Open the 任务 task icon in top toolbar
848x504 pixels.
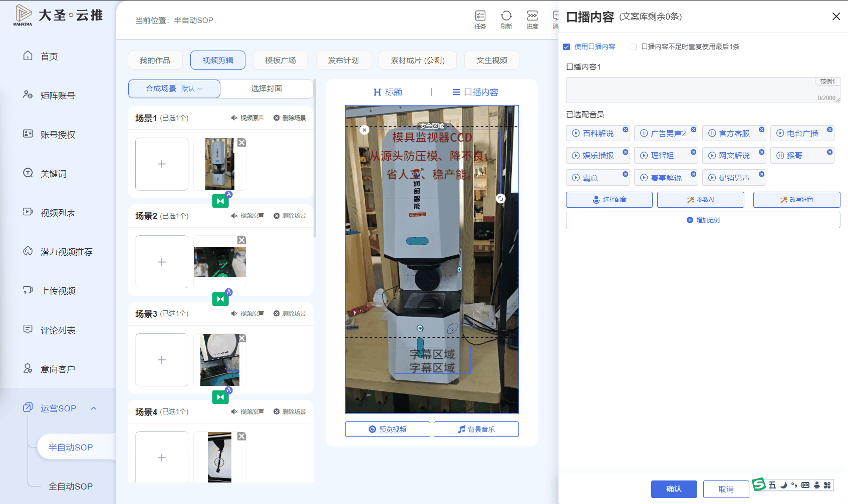(480, 20)
